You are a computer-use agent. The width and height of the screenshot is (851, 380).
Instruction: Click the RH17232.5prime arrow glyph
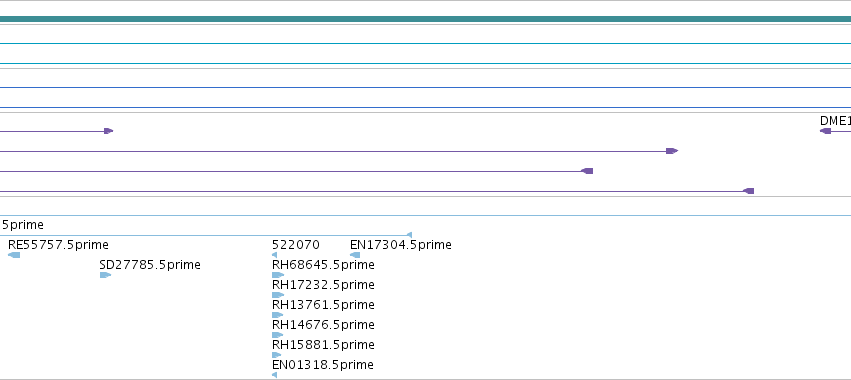click(x=277, y=295)
